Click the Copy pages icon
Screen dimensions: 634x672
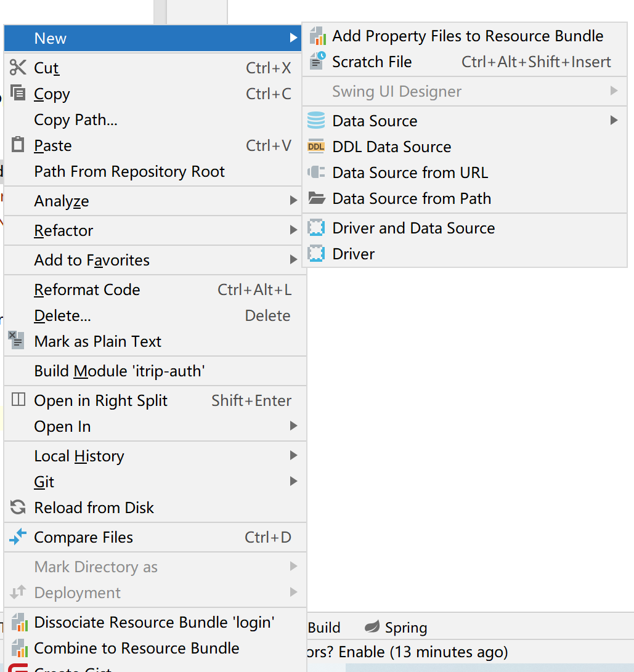pos(18,94)
